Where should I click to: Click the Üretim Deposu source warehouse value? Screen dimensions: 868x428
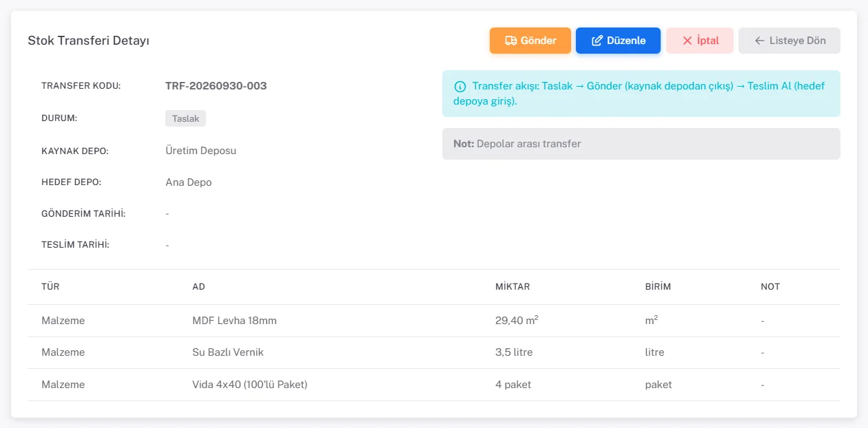click(201, 150)
